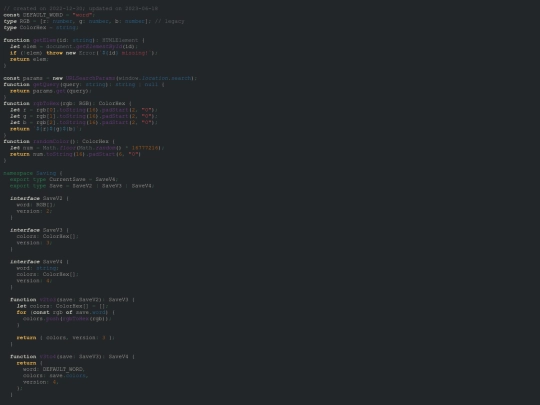
Task: Click the 'let r = rgb[0]' line
Action: 84,110
